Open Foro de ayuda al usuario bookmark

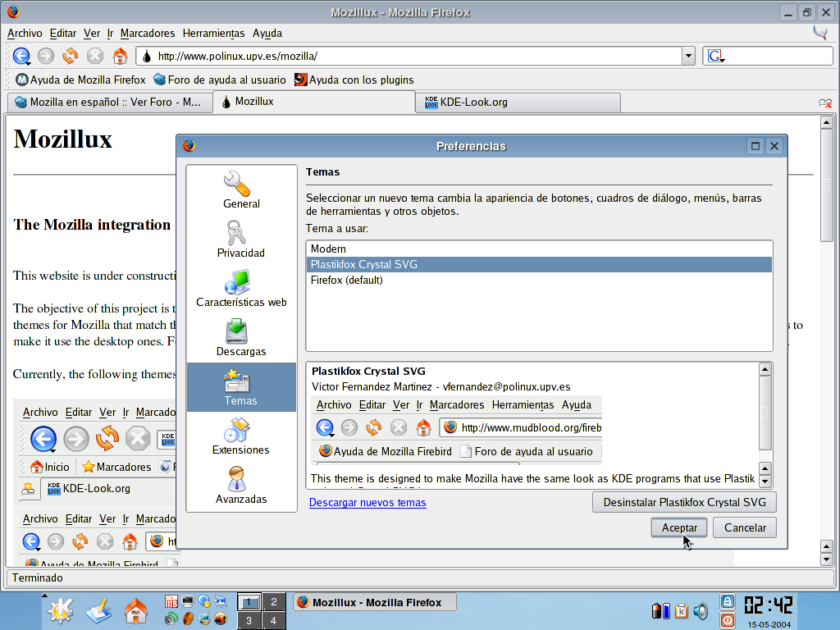pos(220,80)
